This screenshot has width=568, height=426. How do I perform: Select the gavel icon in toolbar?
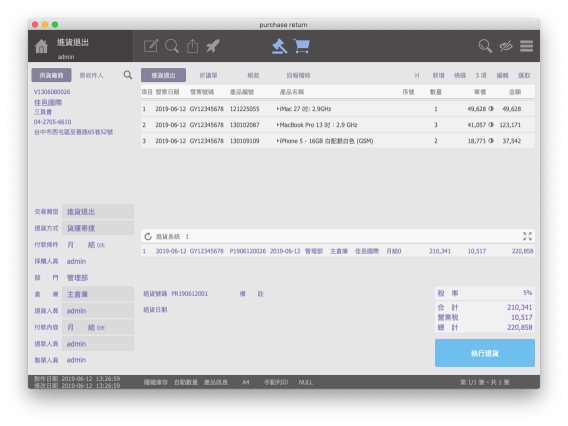pos(279,46)
